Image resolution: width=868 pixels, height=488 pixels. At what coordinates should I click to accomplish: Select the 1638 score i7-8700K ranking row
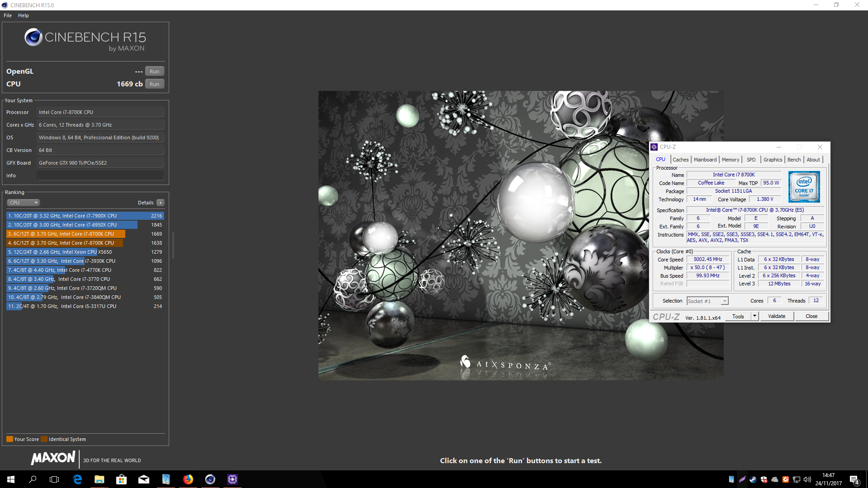(85, 243)
